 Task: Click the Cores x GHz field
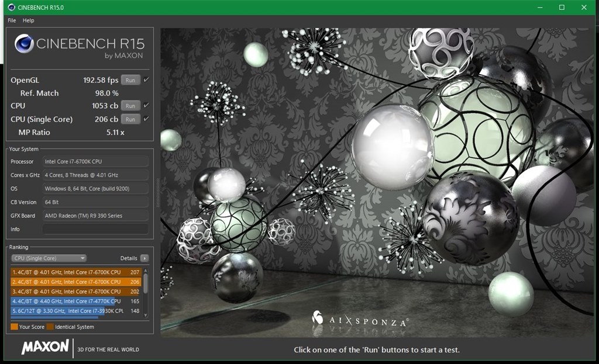tap(95, 175)
